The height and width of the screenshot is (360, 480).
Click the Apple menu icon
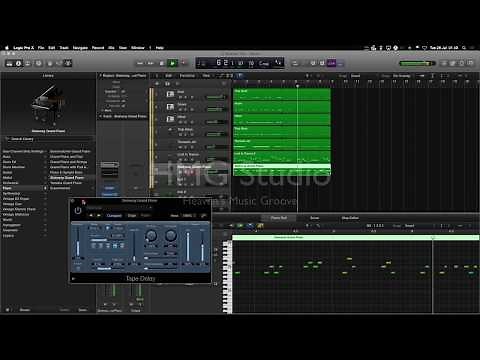[7, 48]
